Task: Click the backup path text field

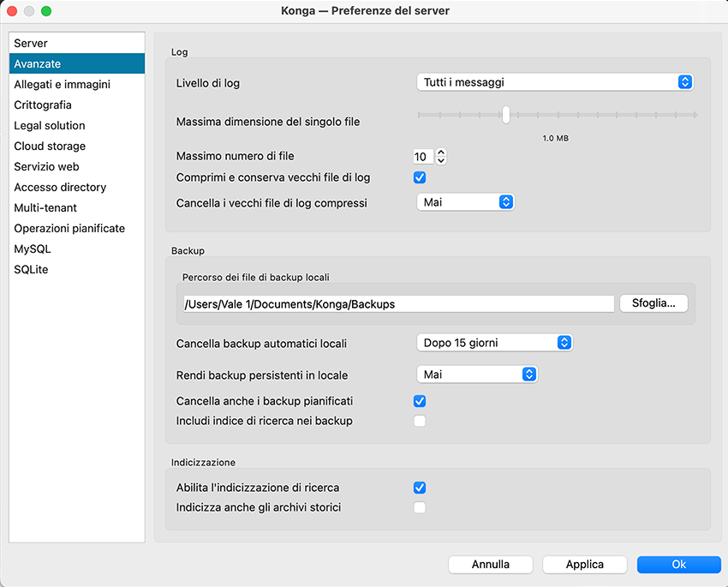Action: 398,303
